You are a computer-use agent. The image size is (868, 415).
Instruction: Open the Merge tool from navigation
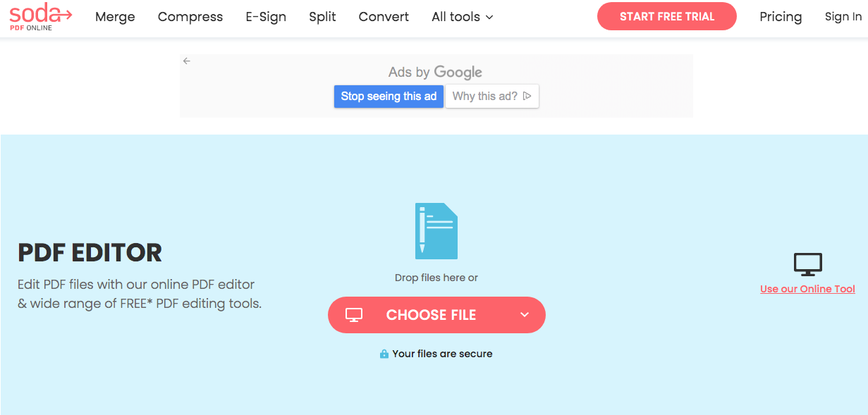(x=115, y=17)
